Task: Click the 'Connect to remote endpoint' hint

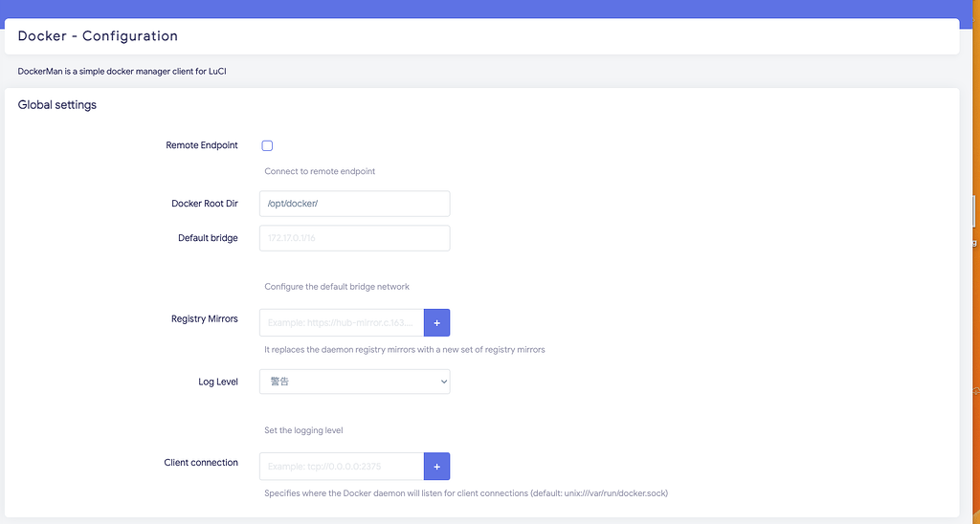Action: pyautogui.click(x=320, y=172)
